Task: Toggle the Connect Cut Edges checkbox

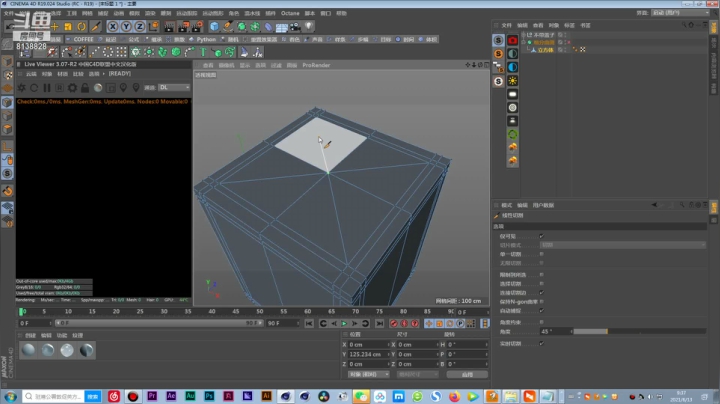Action: tap(541, 292)
